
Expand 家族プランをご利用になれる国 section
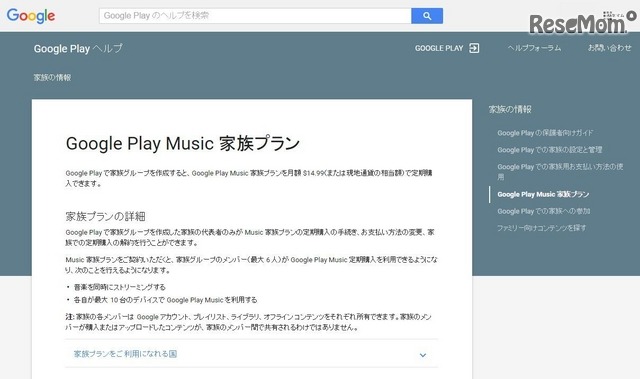click(251, 354)
